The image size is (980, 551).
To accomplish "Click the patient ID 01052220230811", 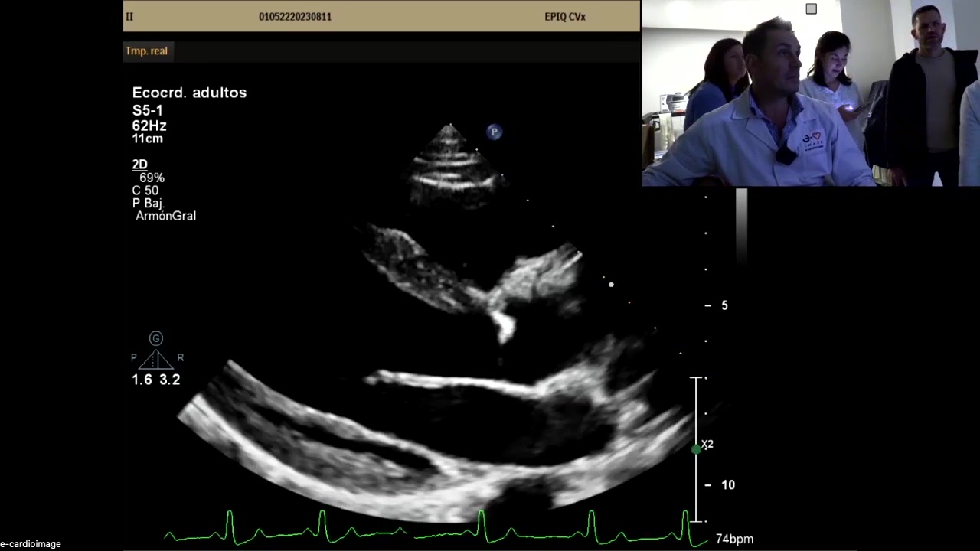I will (x=295, y=16).
